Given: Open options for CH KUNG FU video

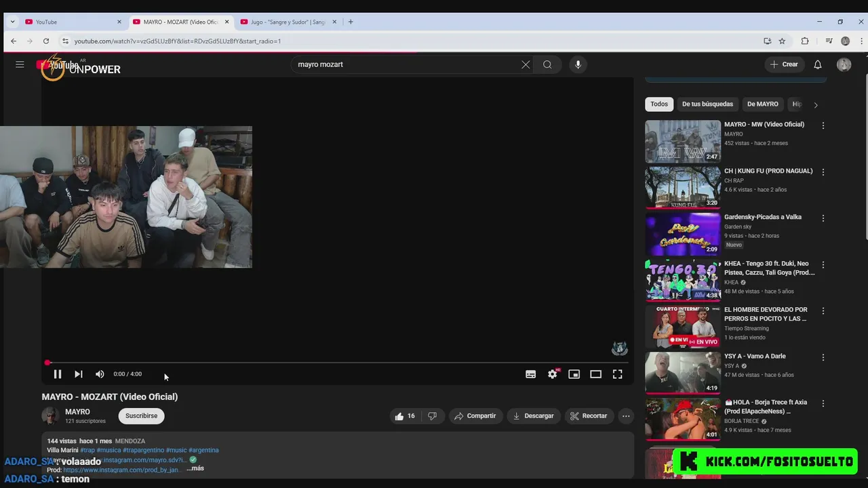Looking at the screenshot, I should tap(823, 172).
